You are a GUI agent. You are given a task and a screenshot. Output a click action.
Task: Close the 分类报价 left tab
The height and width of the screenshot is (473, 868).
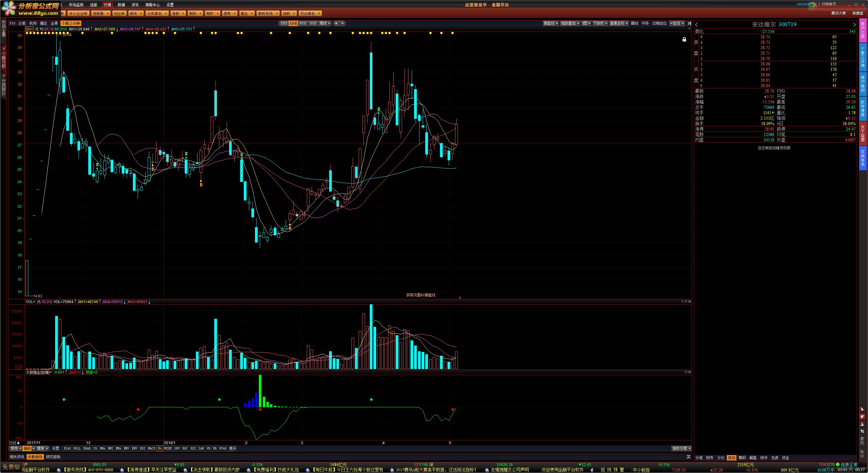click(4, 75)
